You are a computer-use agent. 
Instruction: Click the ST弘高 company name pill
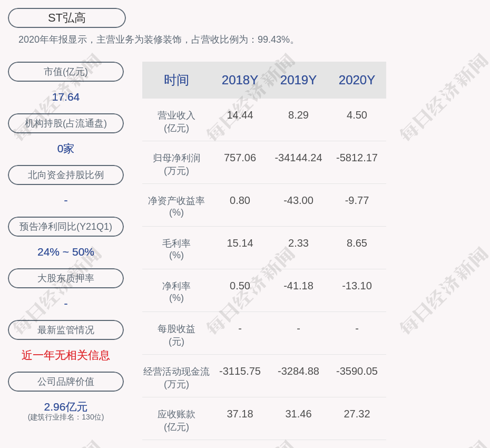(67, 18)
